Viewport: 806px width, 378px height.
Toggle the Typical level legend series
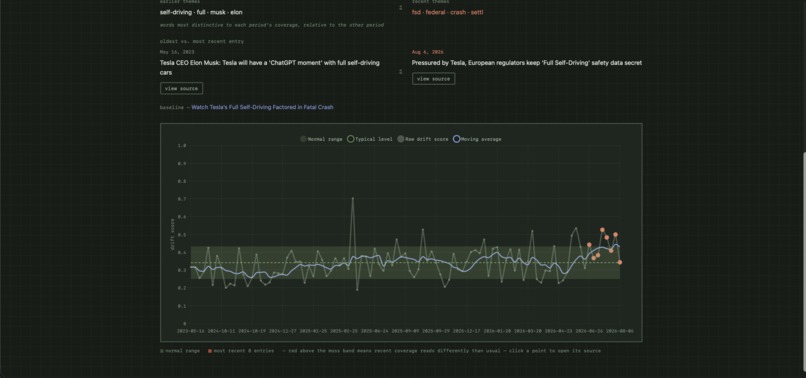370,139
